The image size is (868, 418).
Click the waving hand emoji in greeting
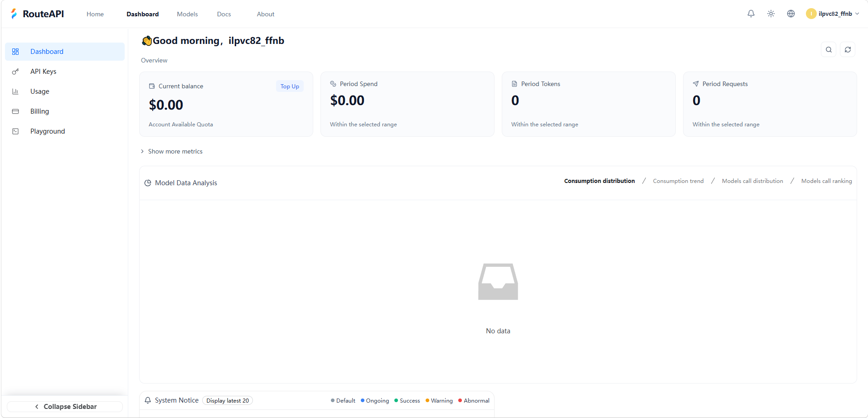147,41
